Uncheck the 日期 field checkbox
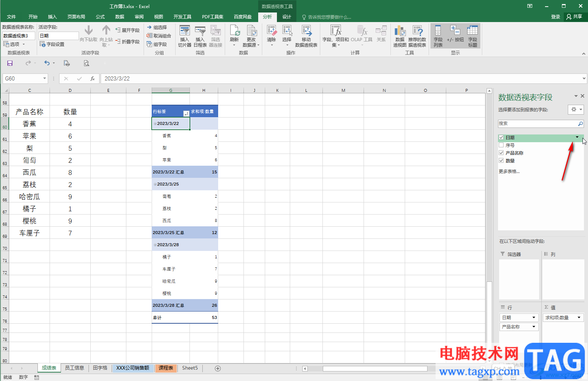Screen dimensions: 588x381 [501, 137]
